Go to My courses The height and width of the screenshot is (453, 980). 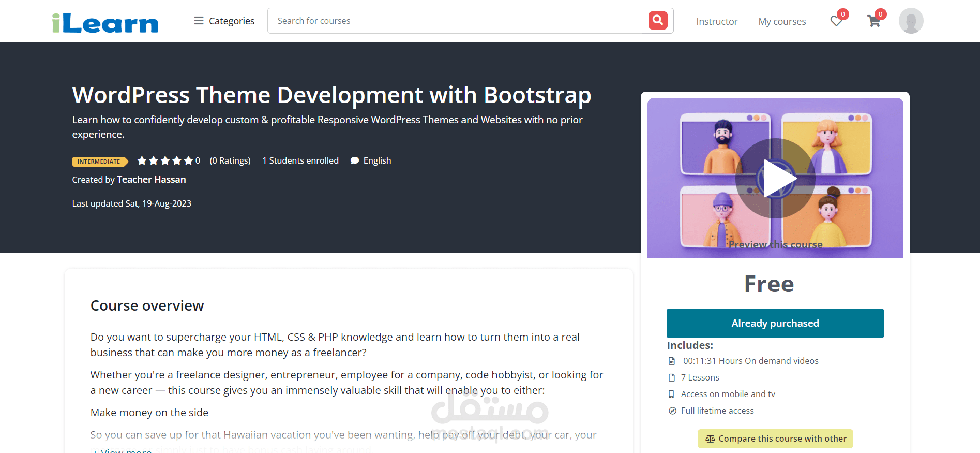tap(782, 21)
